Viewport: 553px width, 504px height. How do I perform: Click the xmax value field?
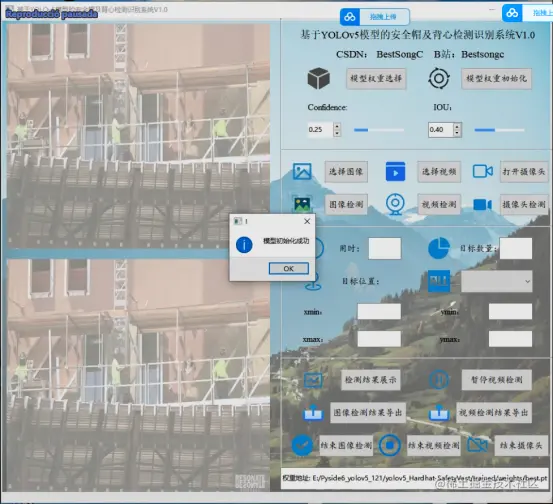click(379, 339)
